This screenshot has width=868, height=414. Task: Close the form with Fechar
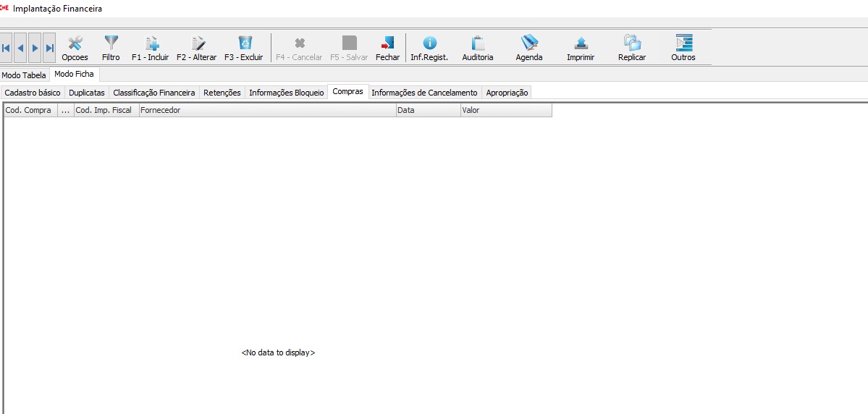point(387,48)
